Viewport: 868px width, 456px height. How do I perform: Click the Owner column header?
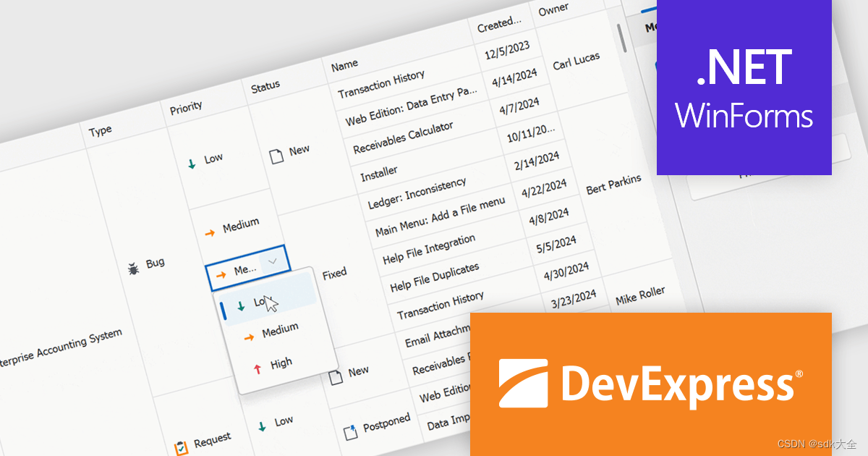coord(553,8)
